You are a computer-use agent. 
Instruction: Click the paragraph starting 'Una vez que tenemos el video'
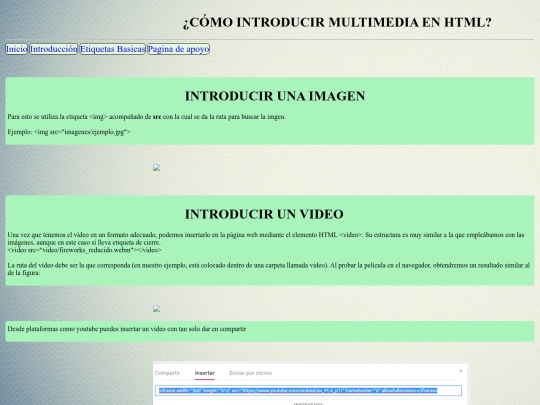(266, 239)
